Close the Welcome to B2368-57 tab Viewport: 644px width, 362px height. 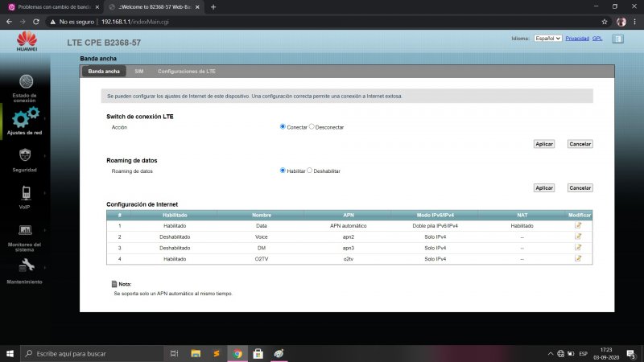(x=197, y=7)
